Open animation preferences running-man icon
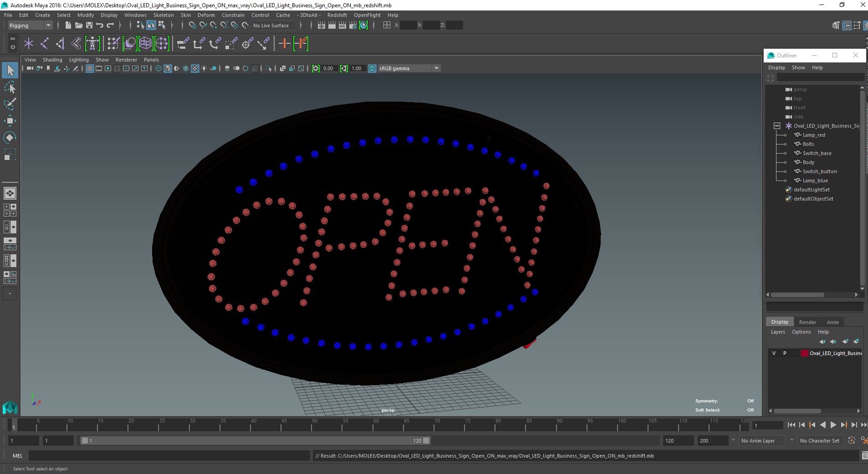 [x=864, y=441]
